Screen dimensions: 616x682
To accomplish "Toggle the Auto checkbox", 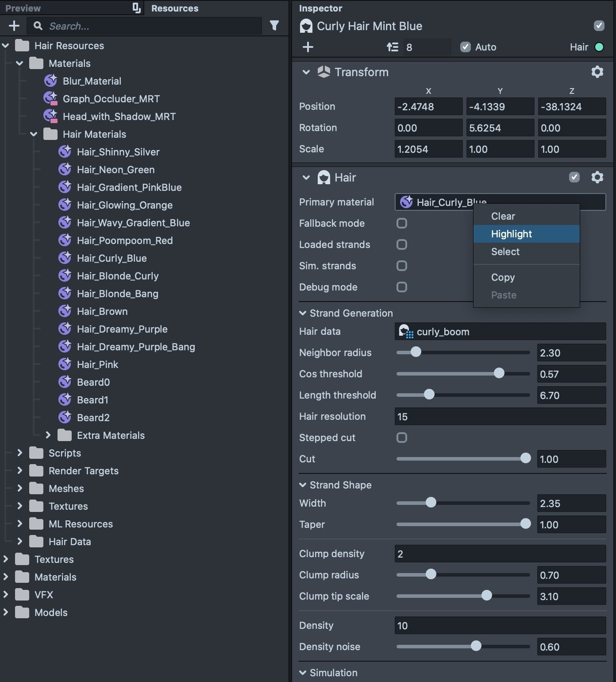I will [465, 47].
